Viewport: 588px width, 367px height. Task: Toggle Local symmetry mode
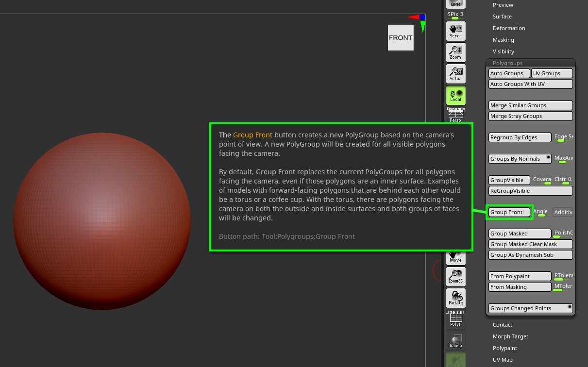pos(455,95)
